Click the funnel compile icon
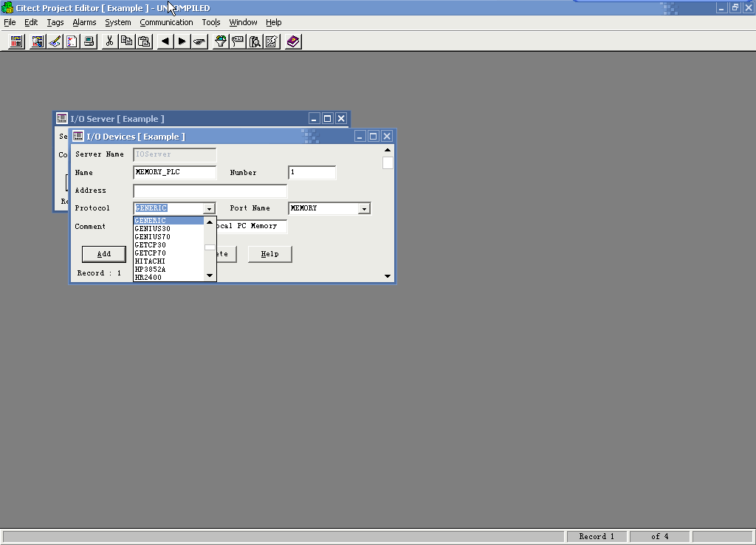The image size is (756, 545). 220,41
